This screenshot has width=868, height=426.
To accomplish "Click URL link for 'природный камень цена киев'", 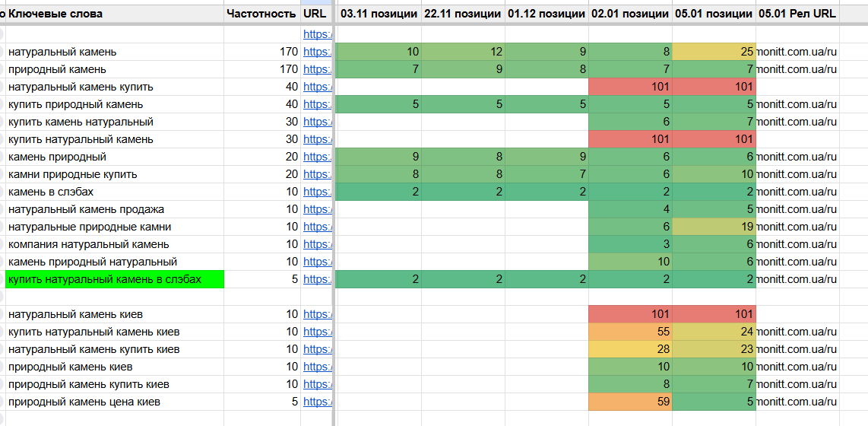I will (316, 402).
